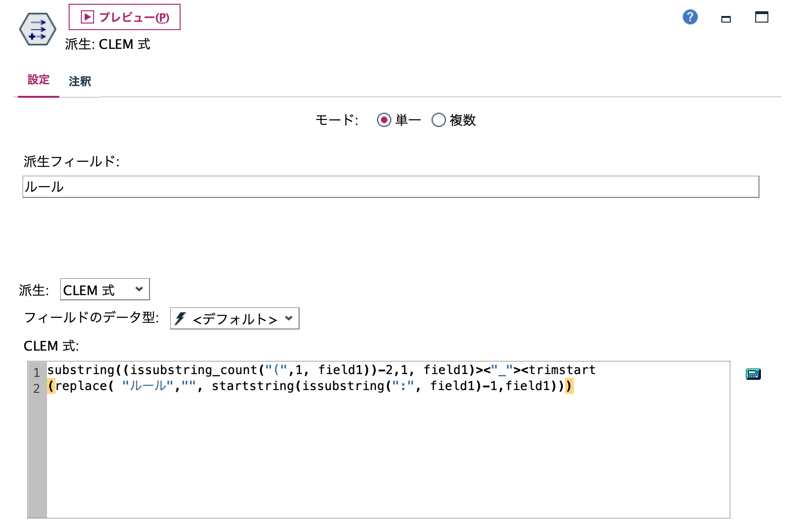Click line 2 in the CLEM expression gutter
The width and height of the screenshot is (790, 532).
click(x=37, y=386)
